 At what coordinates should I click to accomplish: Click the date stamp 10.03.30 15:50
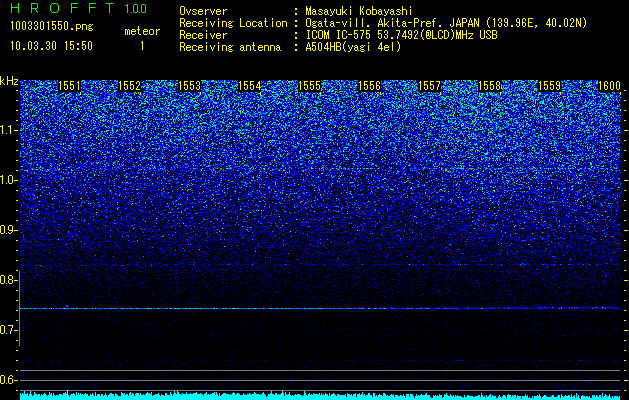(x=51, y=46)
